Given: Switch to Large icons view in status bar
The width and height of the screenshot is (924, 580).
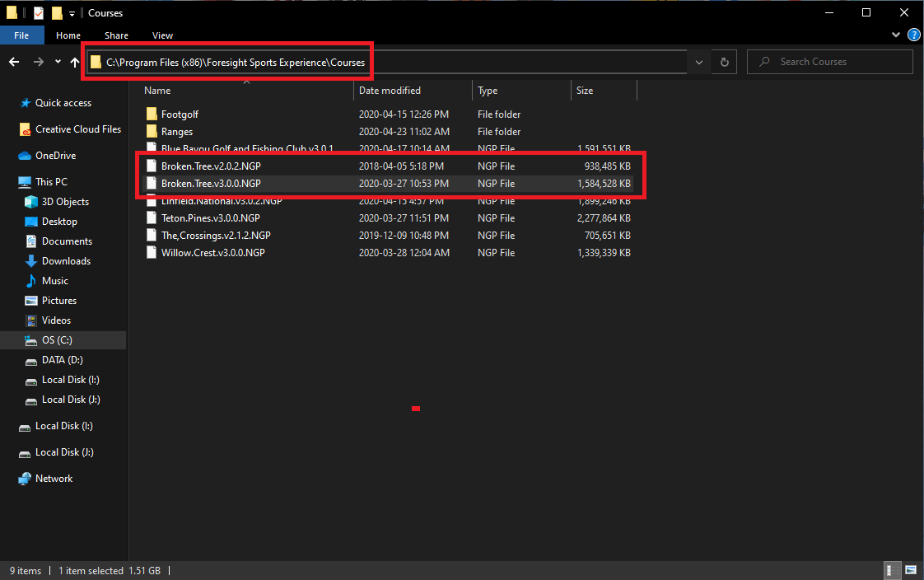Looking at the screenshot, I should (x=911, y=570).
